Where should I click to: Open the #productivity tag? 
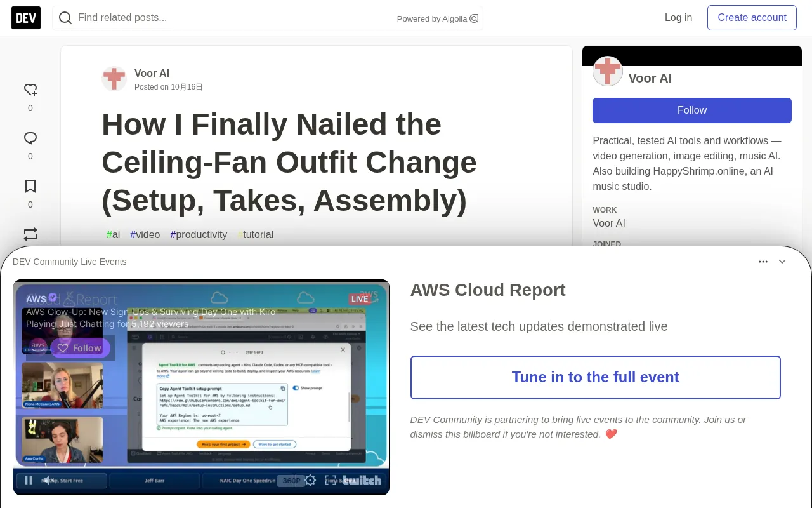pos(199,234)
